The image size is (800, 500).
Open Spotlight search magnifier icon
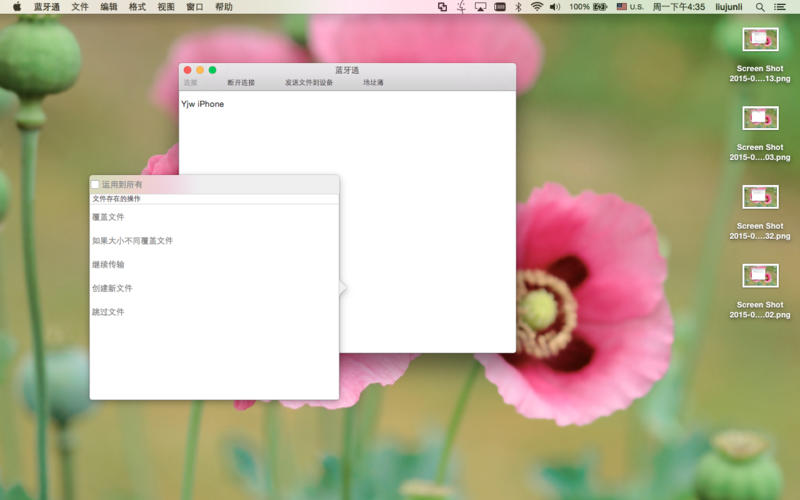[x=760, y=7]
